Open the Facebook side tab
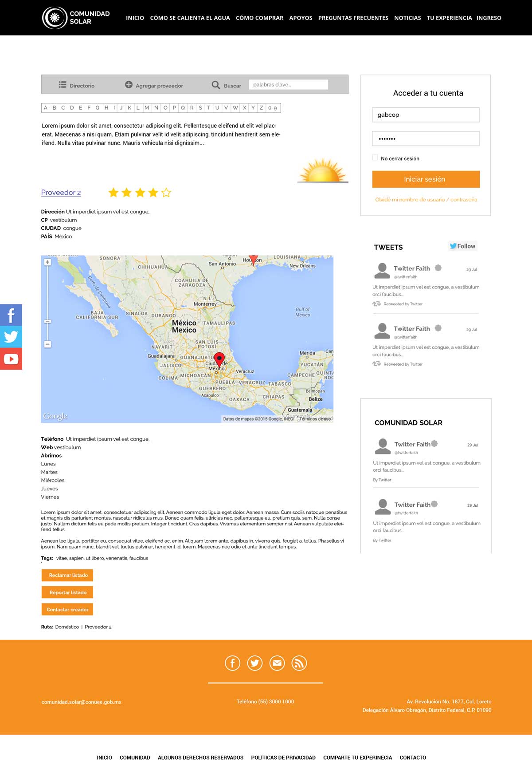Image resolution: width=532 pixels, height=781 pixels. coord(11,315)
